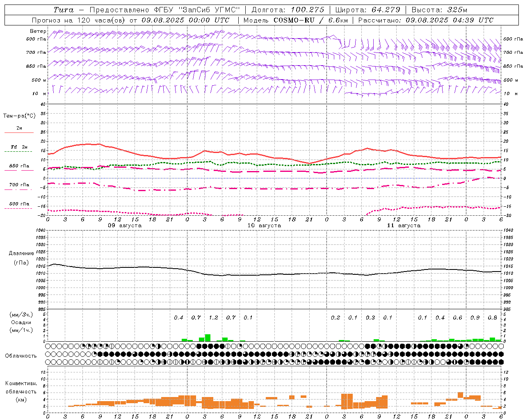525x420 pixels.
Task: Click the date label 10 августа
Action: (x=264, y=226)
